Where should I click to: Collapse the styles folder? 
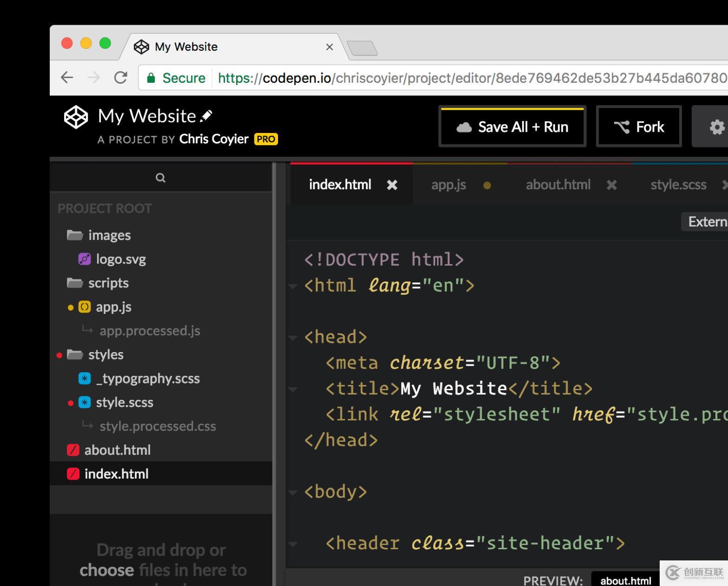(x=75, y=355)
